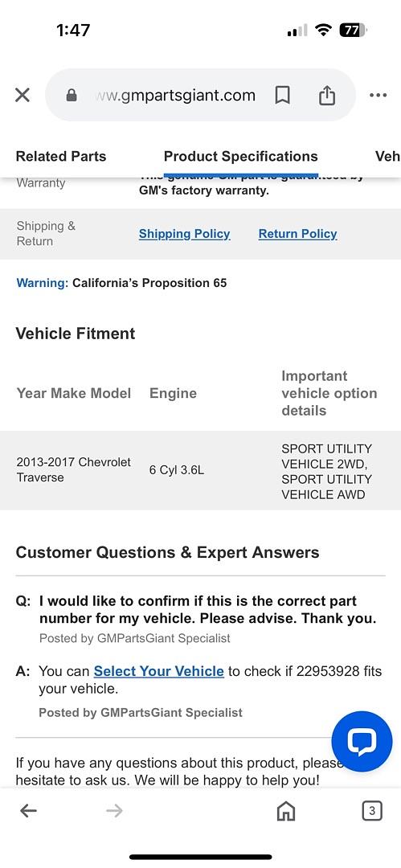Open the Warning Proposition 65 link
The height and width of the screenshot is (868, 401).
(x=121, y=283)
